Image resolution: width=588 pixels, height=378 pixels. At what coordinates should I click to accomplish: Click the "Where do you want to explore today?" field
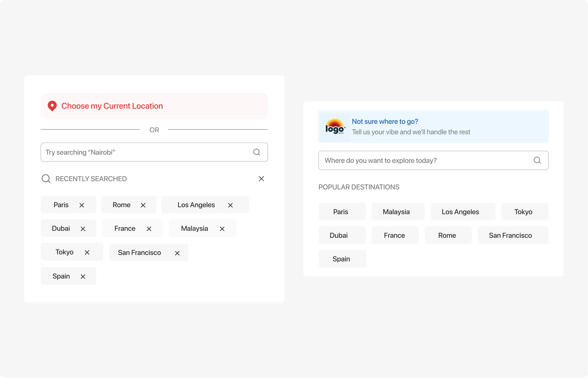(x=425, y=160)
